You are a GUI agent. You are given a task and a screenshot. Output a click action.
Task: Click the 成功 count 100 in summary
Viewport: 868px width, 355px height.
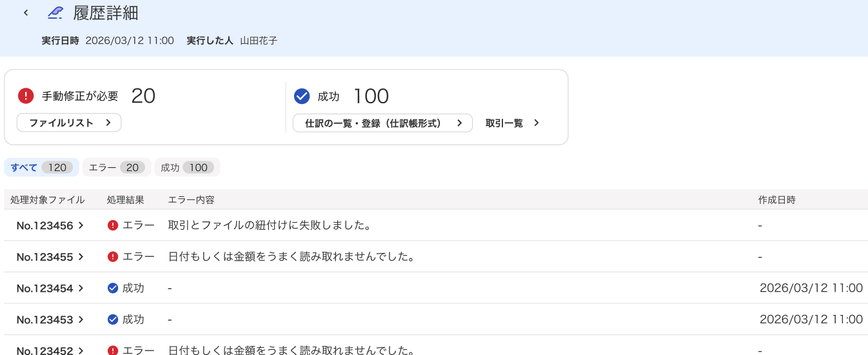[x=371, y=96]
